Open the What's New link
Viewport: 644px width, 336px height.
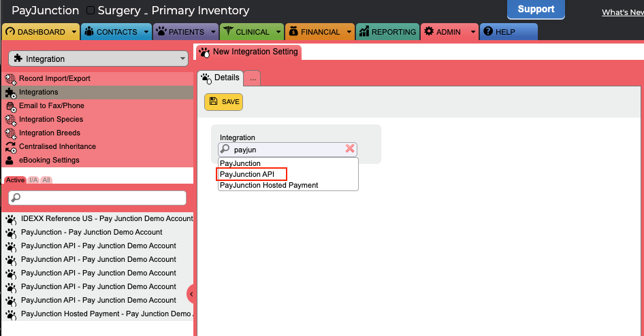[x=623, y=12]
